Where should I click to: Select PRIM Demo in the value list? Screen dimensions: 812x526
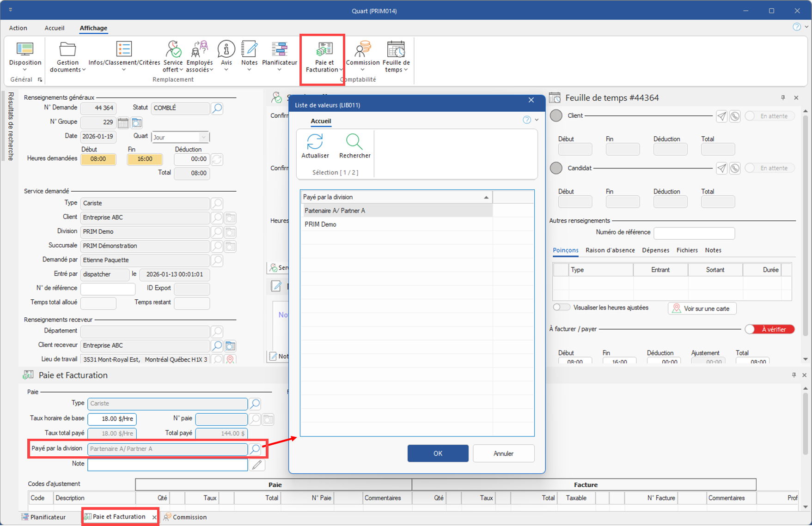pos(321,224)
